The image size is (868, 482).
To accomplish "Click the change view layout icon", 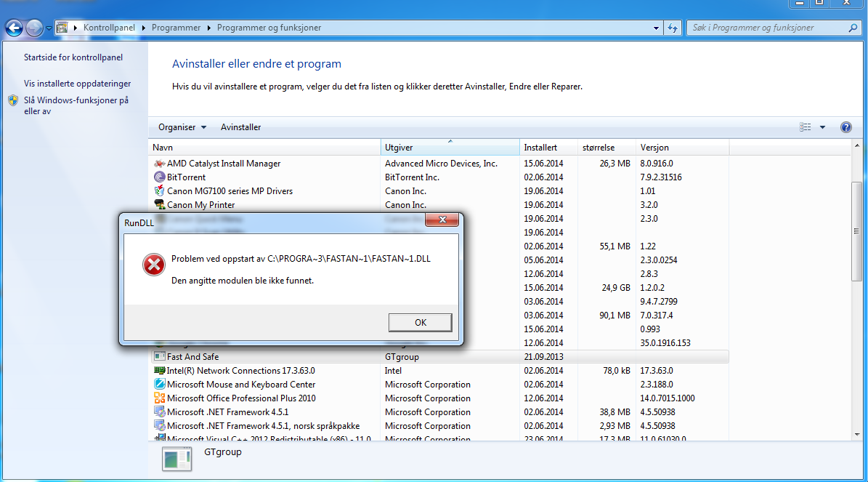I will click(806, 127).
